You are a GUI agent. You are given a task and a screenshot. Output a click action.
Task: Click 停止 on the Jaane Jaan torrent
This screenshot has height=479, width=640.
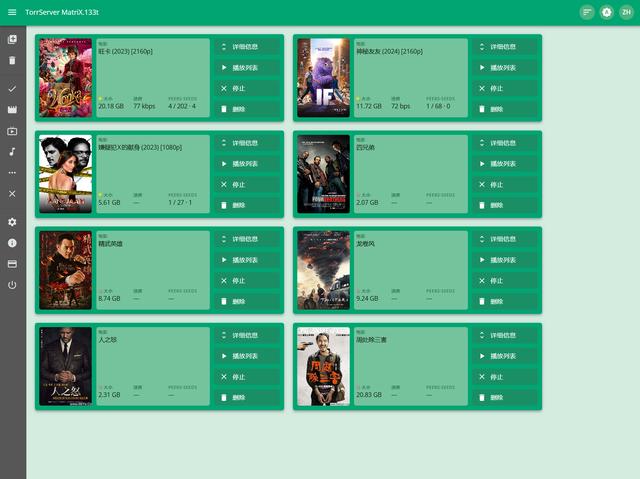[x=247, y=184]
